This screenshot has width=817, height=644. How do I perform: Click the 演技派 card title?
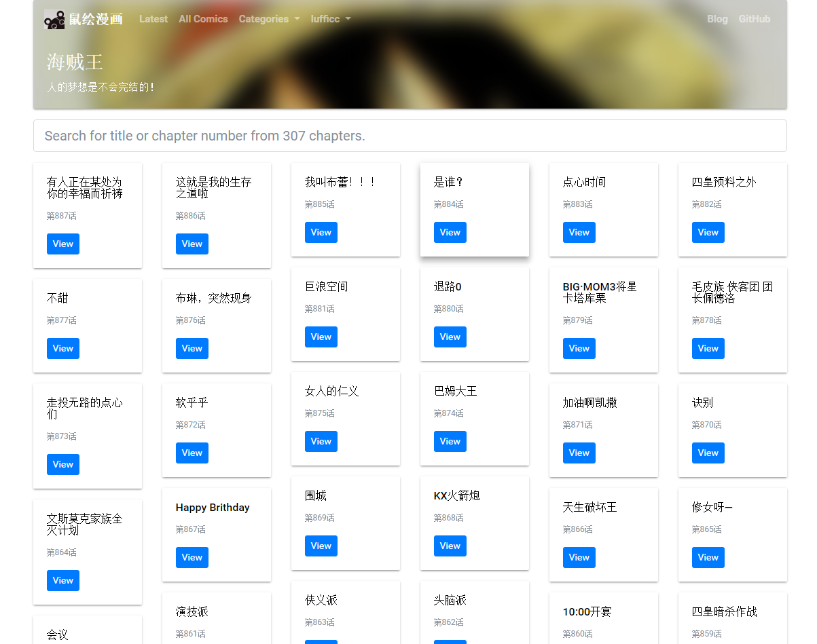[192, 612]
